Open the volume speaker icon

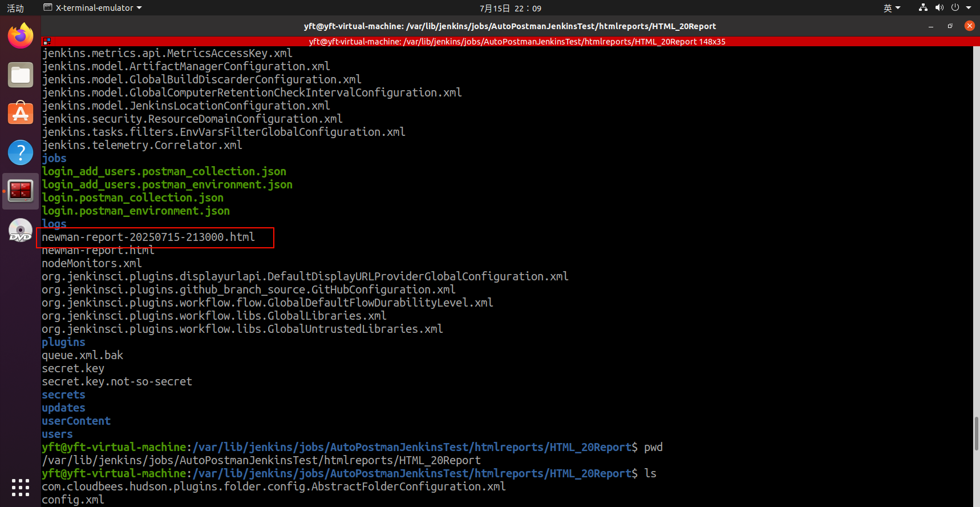pyautogui.click(x=939, y=7)
